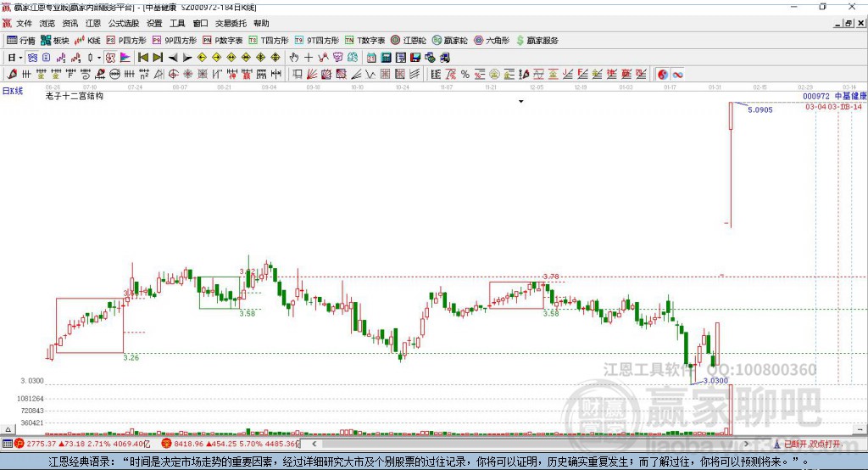
Task: Open the calculator tool
Action: coord(386,58)
